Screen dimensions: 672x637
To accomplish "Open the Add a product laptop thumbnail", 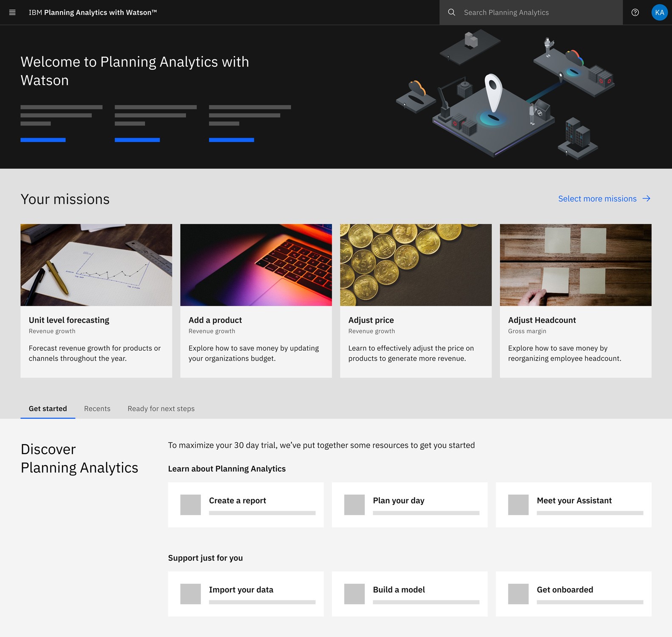I will tap(256, 265).
